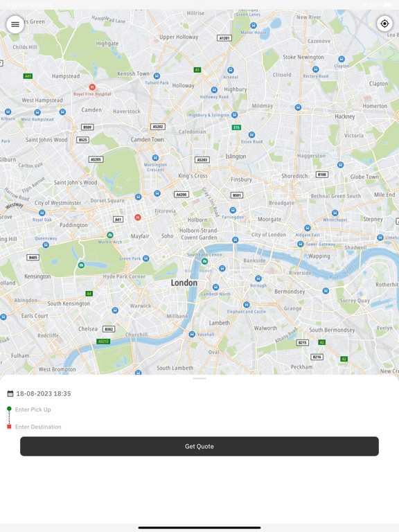Tap the B501 road badge

(237, 195)
